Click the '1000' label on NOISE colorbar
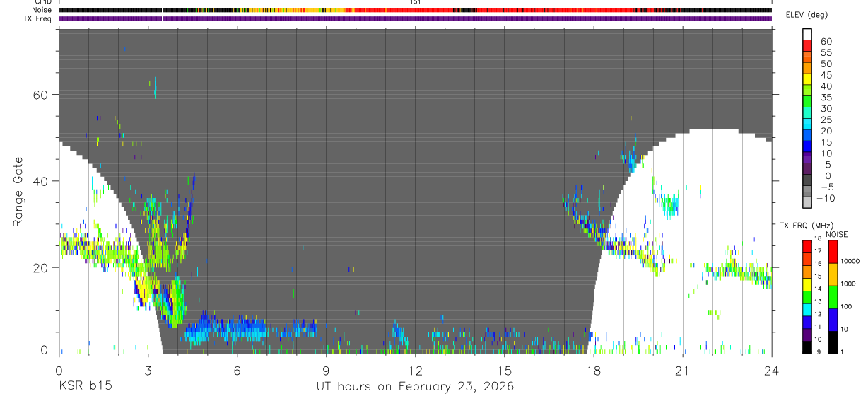This screenshot has height=401, width=868. (850, 282)
